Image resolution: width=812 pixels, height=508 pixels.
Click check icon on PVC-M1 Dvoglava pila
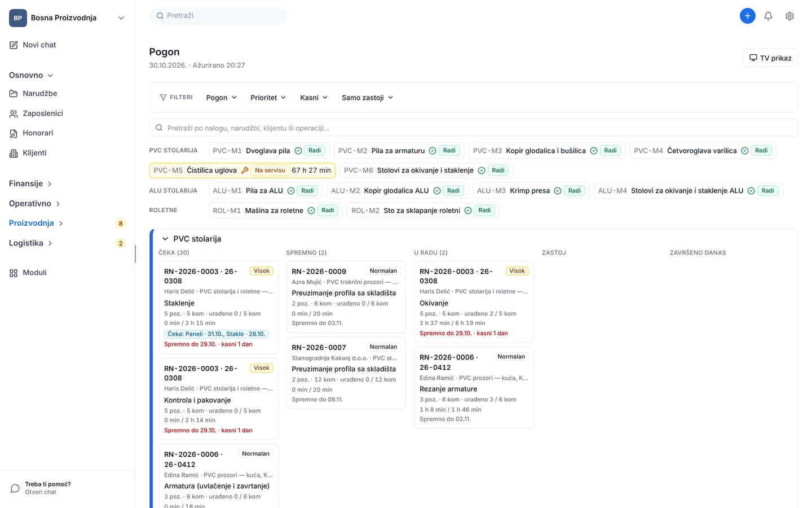pos(298,151)
